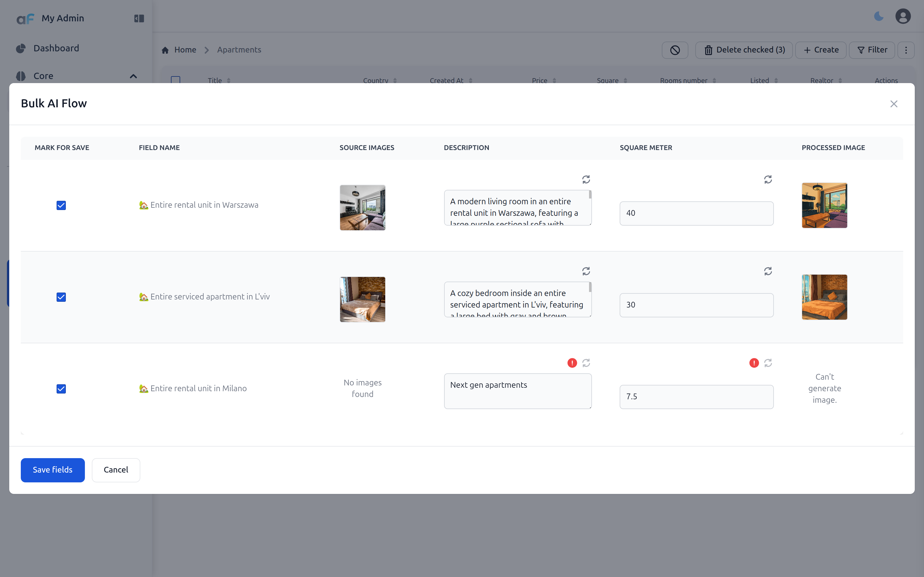
Task: Collapse the sidebar with the panel icon
Action: point(138,18)
